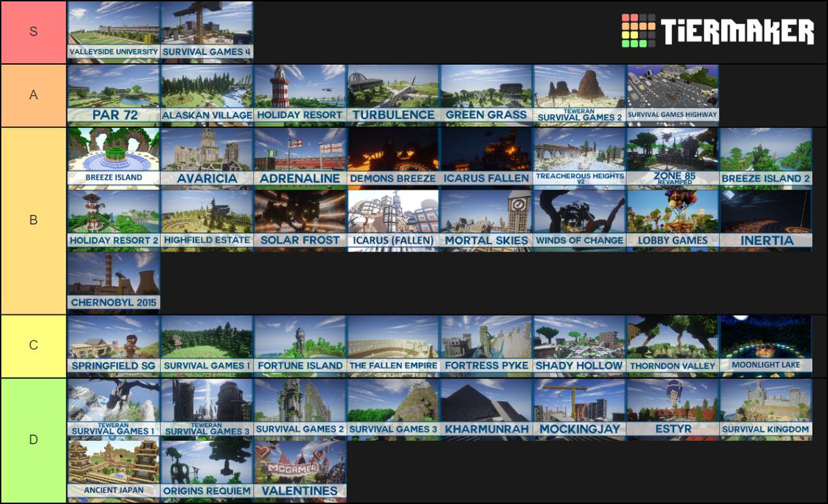828x504 pixels.
Task: Select the Highfield Estate thumbnail
Action: 207,221
